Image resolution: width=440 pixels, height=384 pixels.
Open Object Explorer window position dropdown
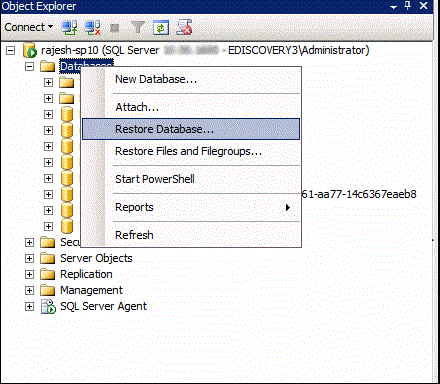tap(394, 6)
